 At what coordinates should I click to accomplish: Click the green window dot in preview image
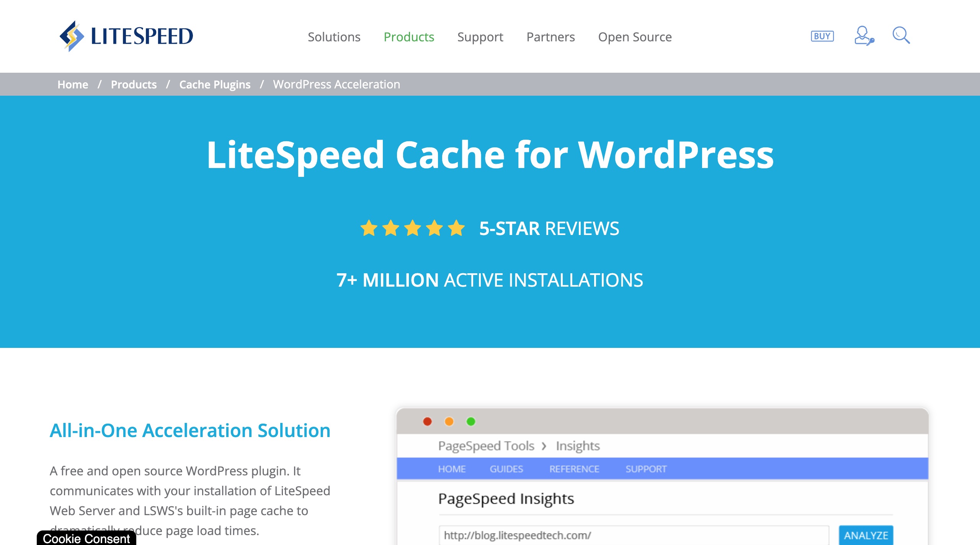471,421
